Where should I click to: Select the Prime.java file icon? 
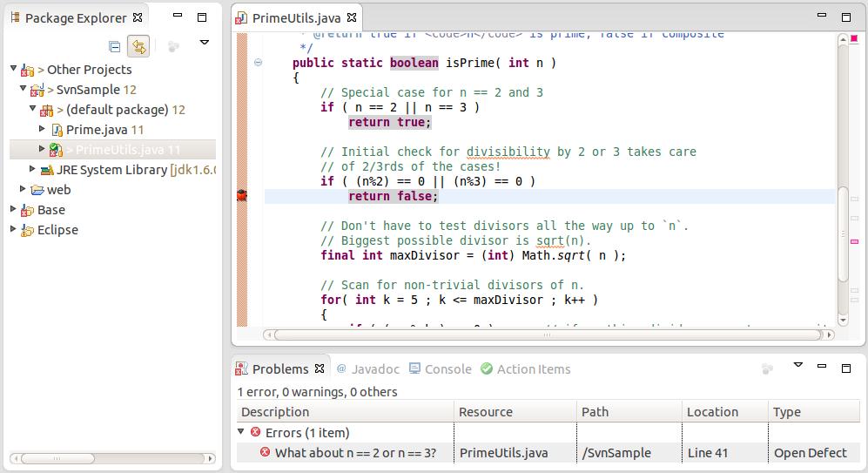[57, 130]
